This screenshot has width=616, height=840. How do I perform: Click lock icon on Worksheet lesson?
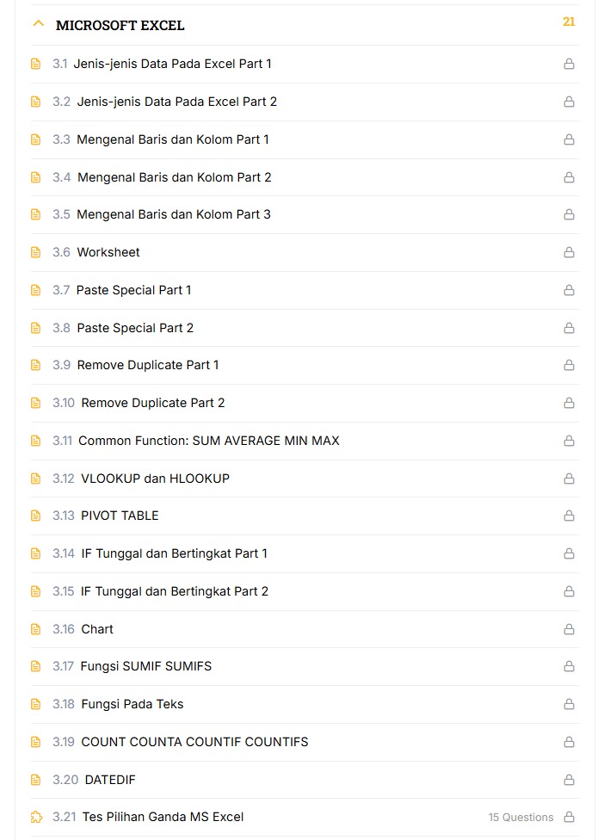tap(569, 253)
